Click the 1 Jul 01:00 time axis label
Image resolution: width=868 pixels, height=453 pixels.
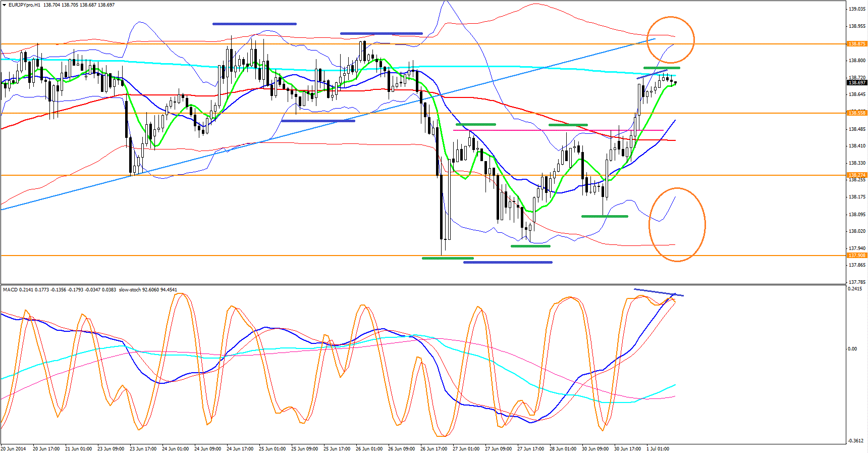point(658,449)
